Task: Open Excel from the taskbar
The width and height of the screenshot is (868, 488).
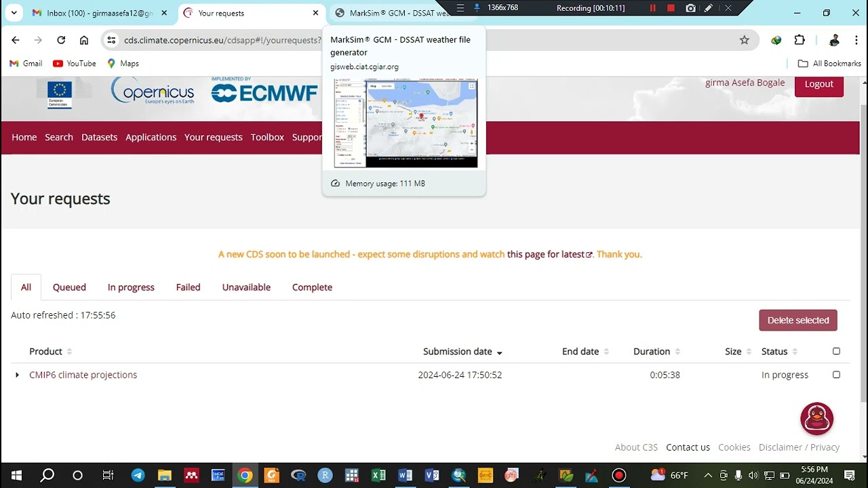Action: pyautogui.click(x=378, y=475)
